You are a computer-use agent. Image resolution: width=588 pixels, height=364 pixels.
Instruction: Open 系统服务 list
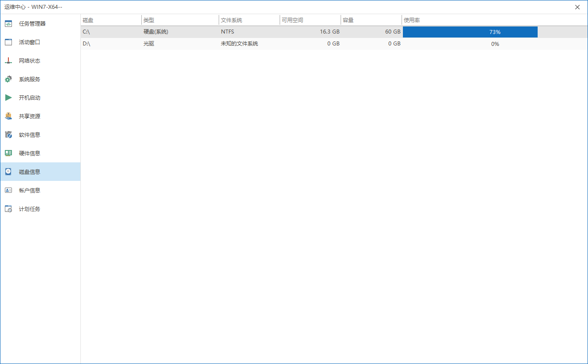(x=40, y=79)
